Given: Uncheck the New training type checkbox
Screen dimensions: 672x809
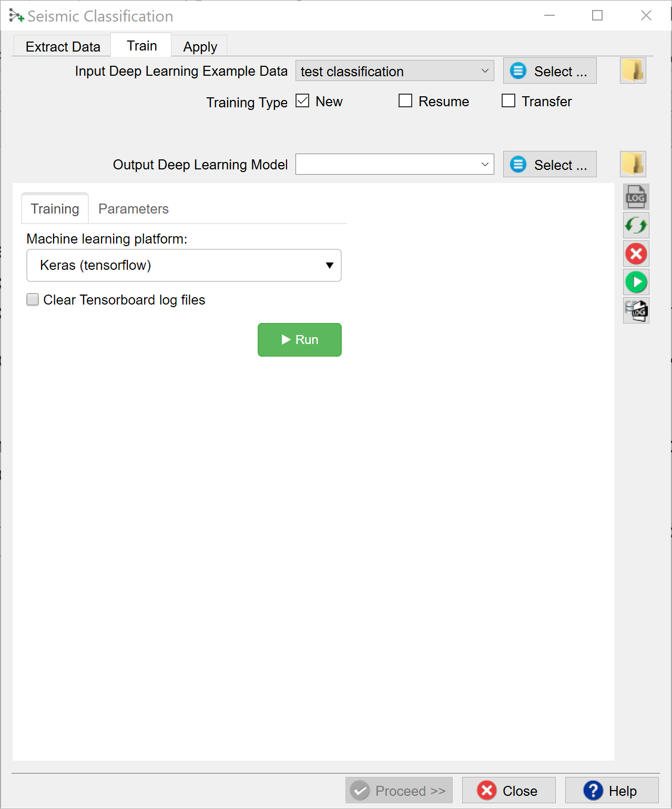Looking at the screenshot, I should click(x=302, y=101).
